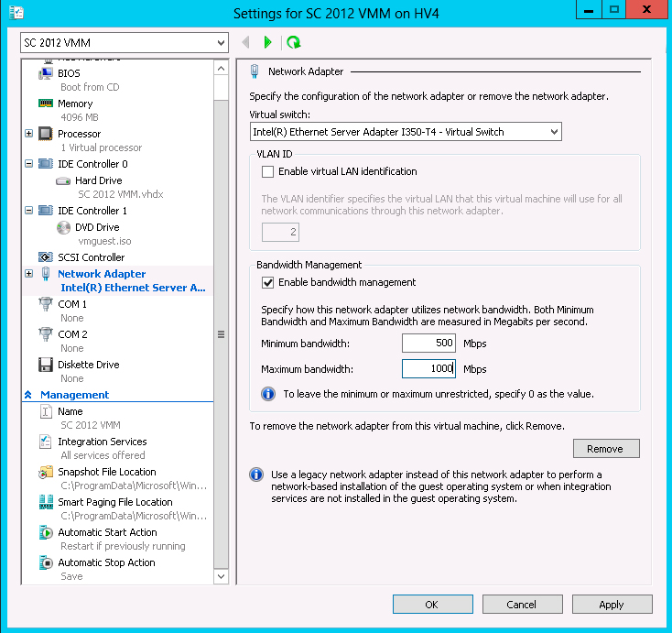The width and height of the screenshot is (672, 633).
Task: Click 'Boot from CD' text
Action: (x=90, y=87)
